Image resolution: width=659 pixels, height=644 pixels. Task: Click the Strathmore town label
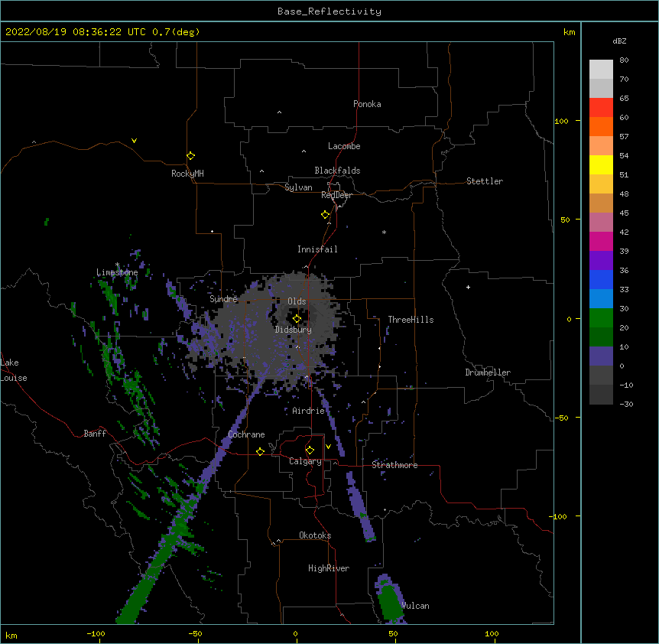394,465
